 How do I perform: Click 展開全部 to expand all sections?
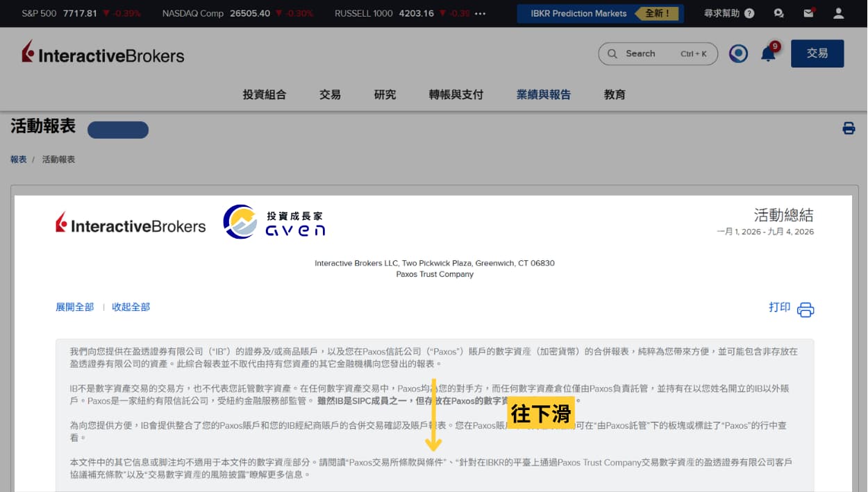(x=74, y=307)
